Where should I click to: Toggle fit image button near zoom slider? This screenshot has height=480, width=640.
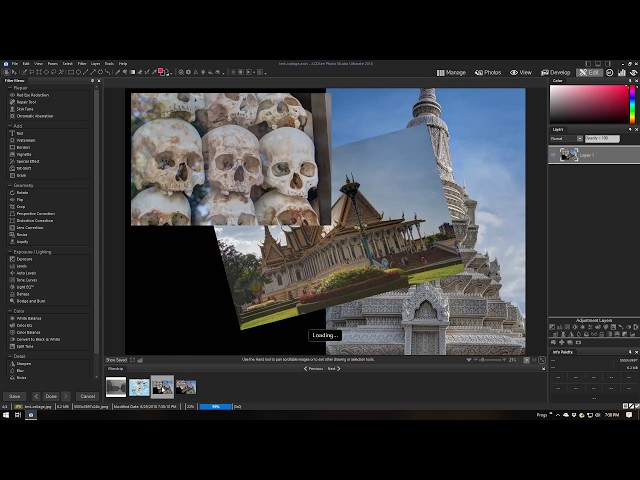coord(527,360)
